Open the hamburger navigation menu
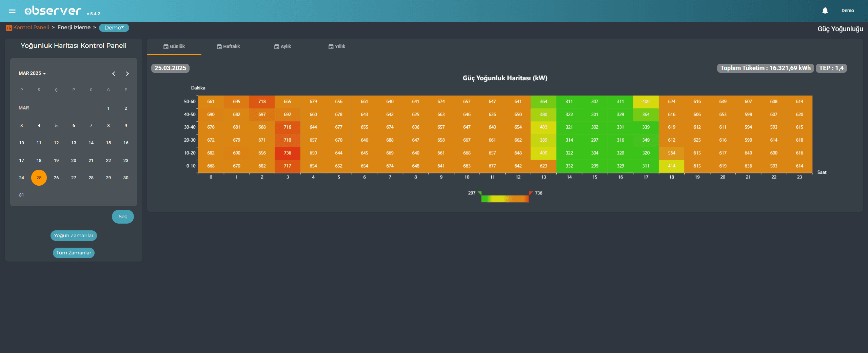Image resolution: width=868 pixels, height=353 pixels. (12, 11)
